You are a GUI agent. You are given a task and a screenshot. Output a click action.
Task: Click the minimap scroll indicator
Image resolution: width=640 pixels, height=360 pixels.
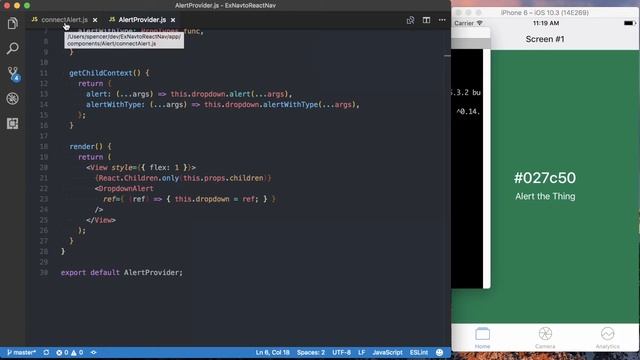click(x=447, y=56)
